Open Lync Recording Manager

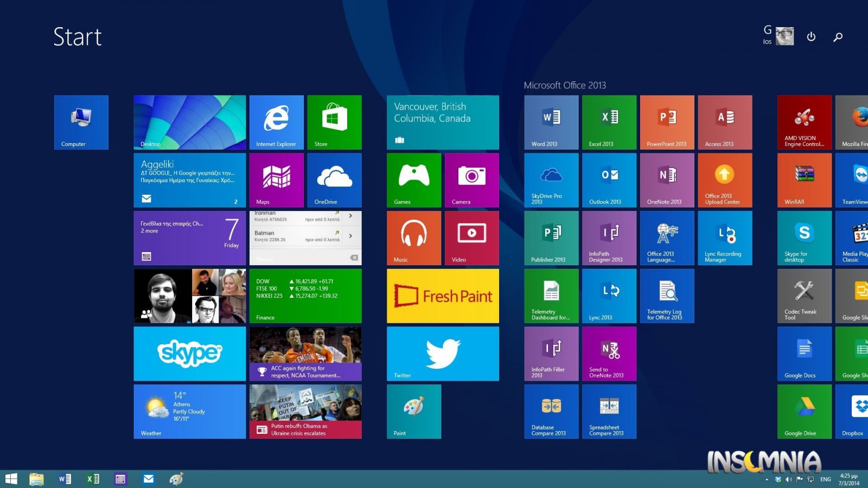pyautogui.click(x=725, y=238)
